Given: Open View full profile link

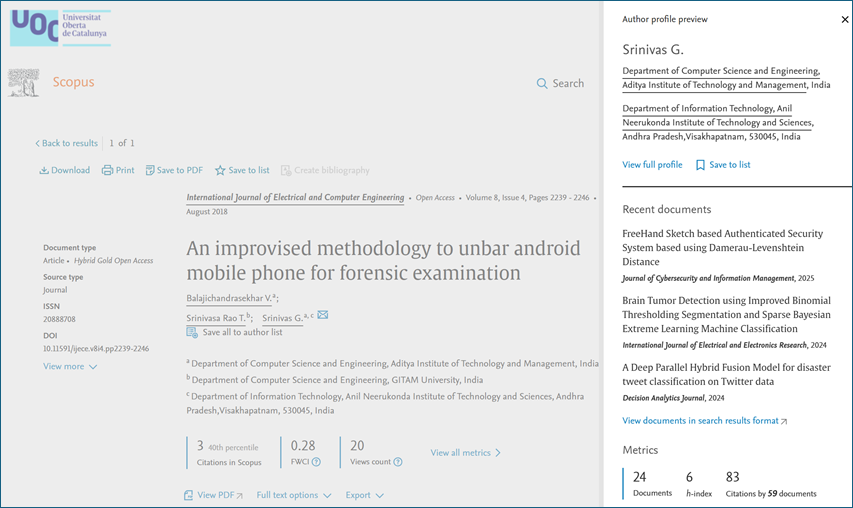Looking at the screenshot, I should click(652, 165).
